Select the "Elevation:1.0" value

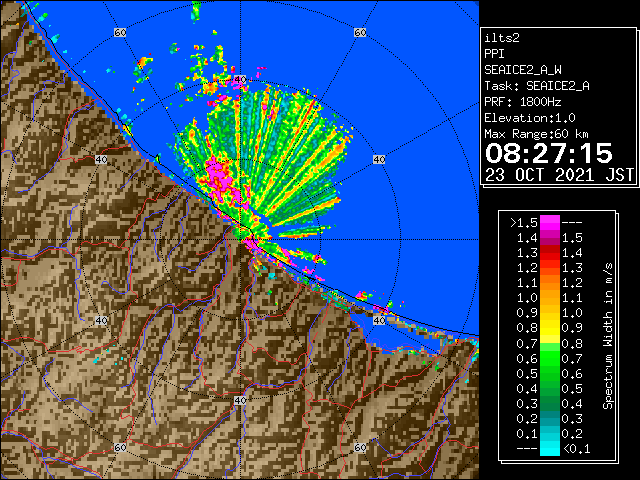(530, 118)
